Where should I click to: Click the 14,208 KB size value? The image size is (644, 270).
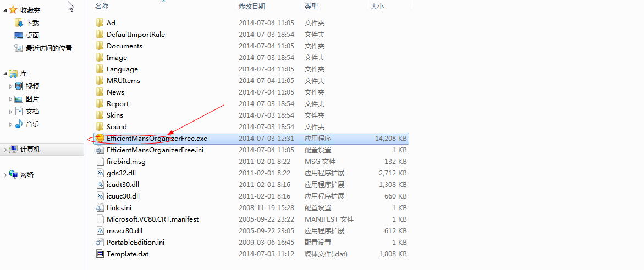(390, 139)
